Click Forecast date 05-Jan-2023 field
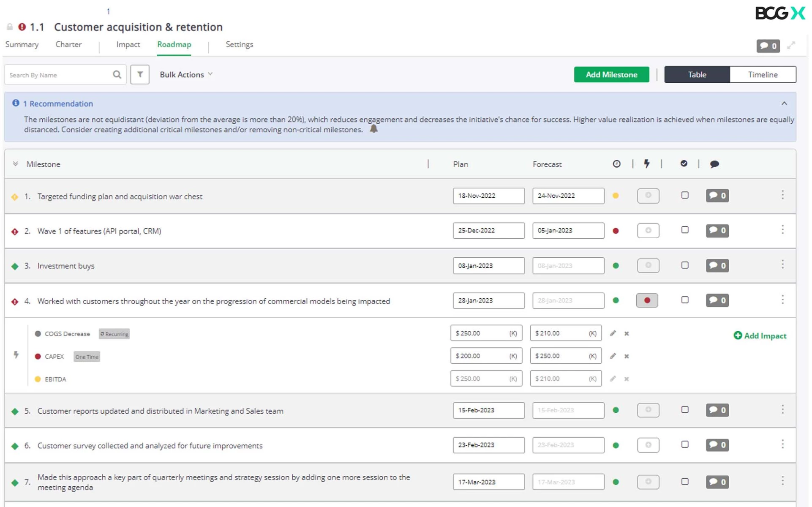Screen dimensions: 812x507 [568, 231]
